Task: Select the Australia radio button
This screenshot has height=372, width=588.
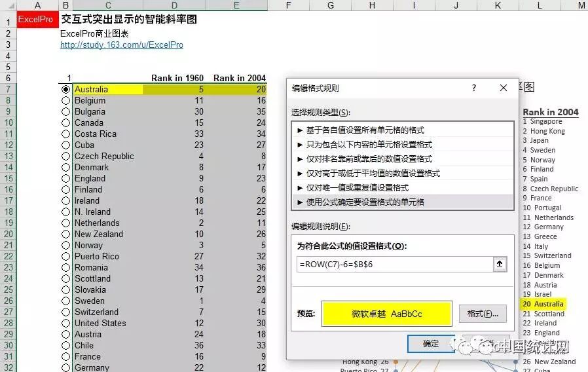Action: click(x=65, y=89)
